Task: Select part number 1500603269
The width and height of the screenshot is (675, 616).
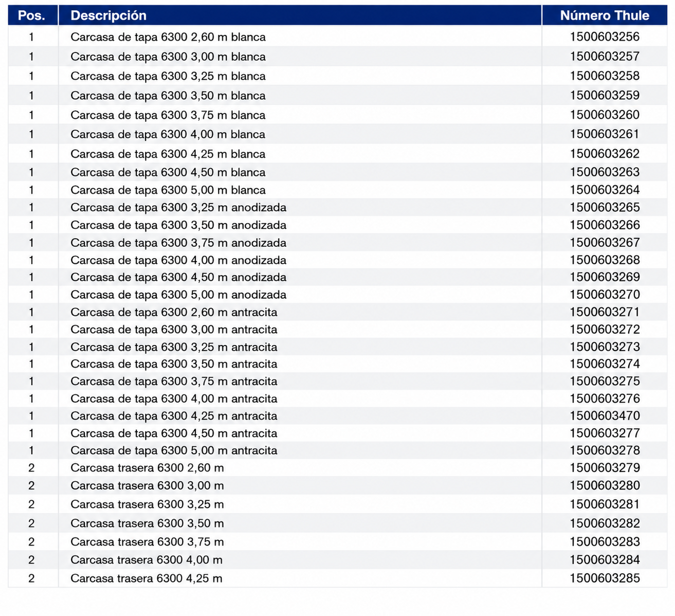Action: (605, 277)
